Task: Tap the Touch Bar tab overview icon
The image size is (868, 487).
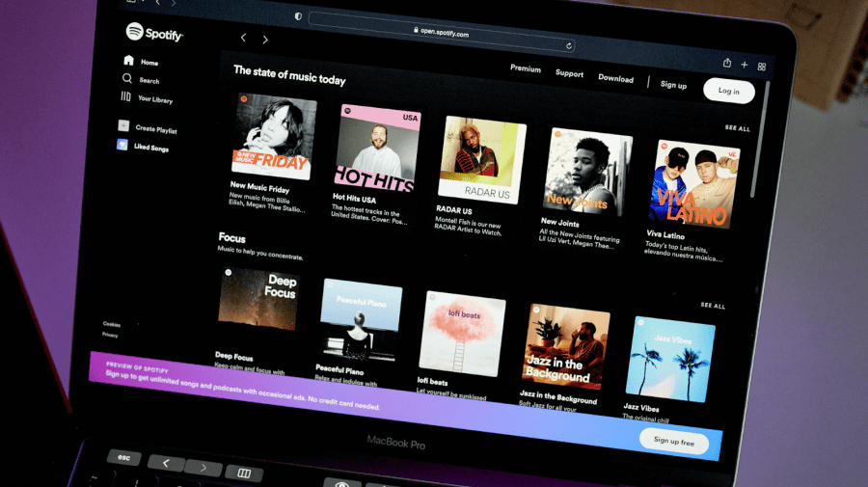Action: click(x=244, y=473)
